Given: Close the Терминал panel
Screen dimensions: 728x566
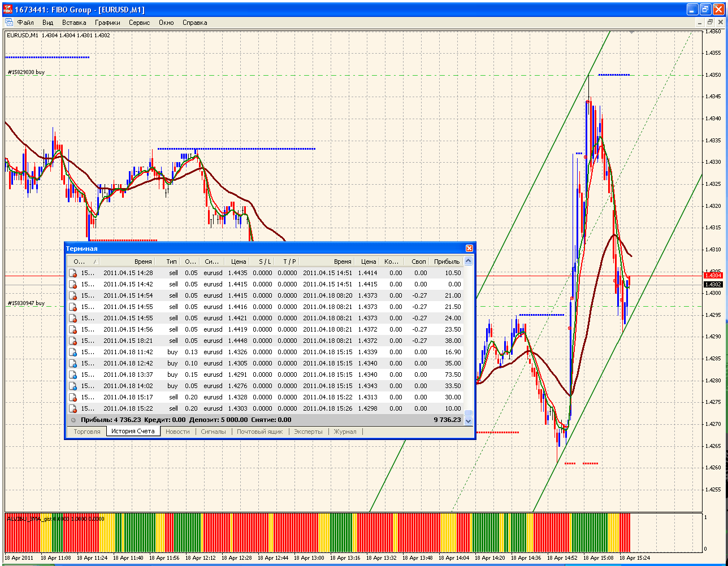Looking at the screenshot, I should 469,248.
